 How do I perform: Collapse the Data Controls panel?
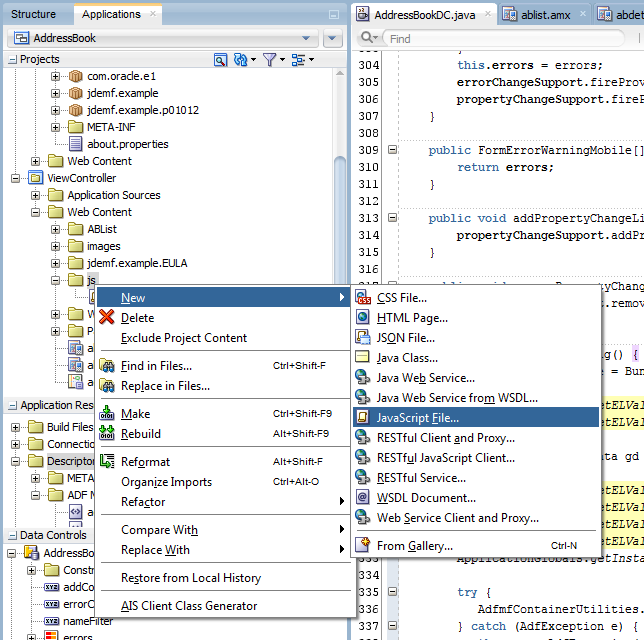(x=11, y=536)
